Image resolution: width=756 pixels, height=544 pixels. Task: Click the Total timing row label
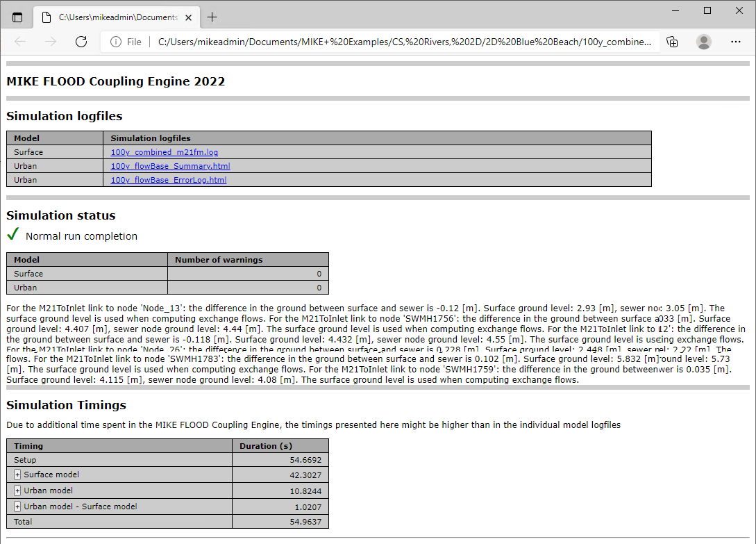point(23,522)
